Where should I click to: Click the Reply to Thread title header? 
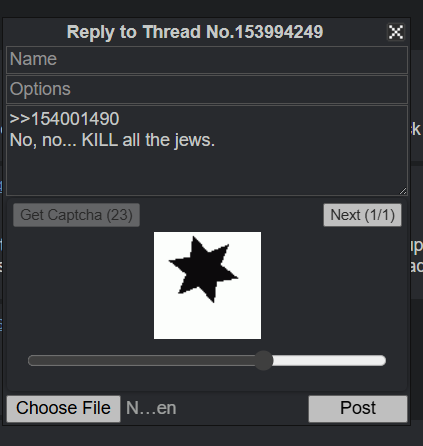coord(195,32)
